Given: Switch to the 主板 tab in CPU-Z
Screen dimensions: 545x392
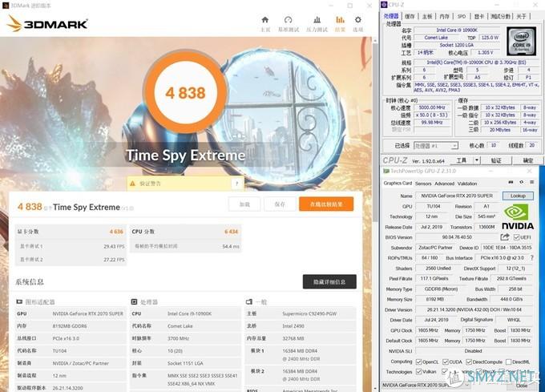Looking at the screenshot, I should (x=427, y=16).
